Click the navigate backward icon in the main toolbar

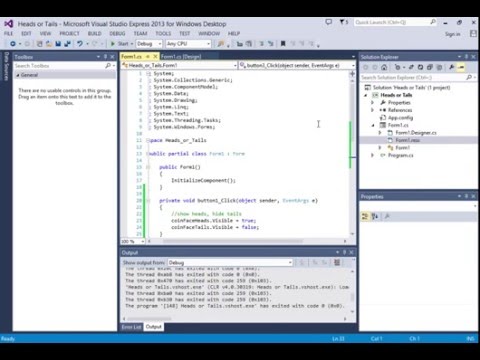pyautogui.click(x=13, y=44)
